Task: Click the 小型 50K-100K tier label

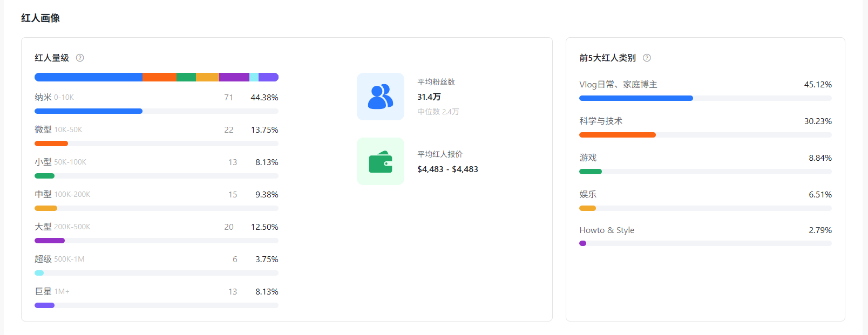Action: (x=60, y=162)
